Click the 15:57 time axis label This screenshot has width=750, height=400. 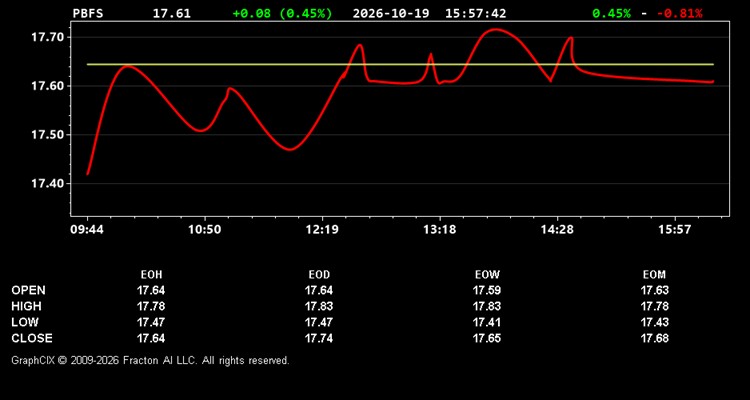point(674,230)
